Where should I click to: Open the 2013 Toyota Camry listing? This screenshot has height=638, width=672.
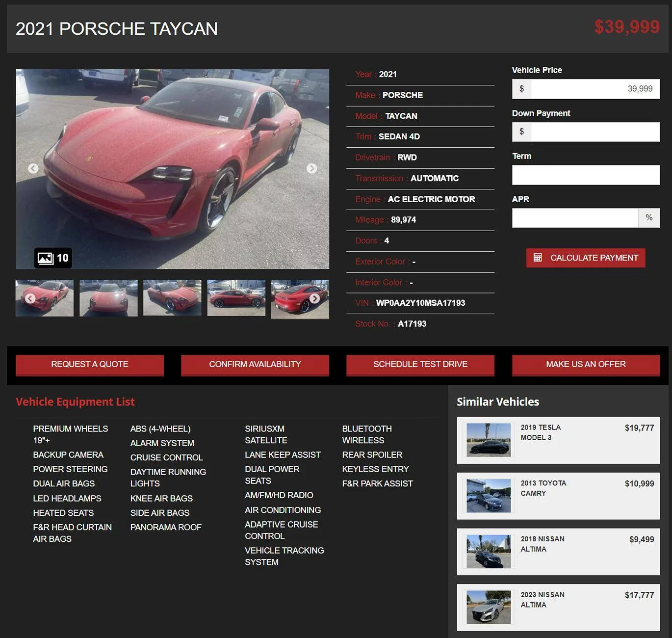click(558, 496)
